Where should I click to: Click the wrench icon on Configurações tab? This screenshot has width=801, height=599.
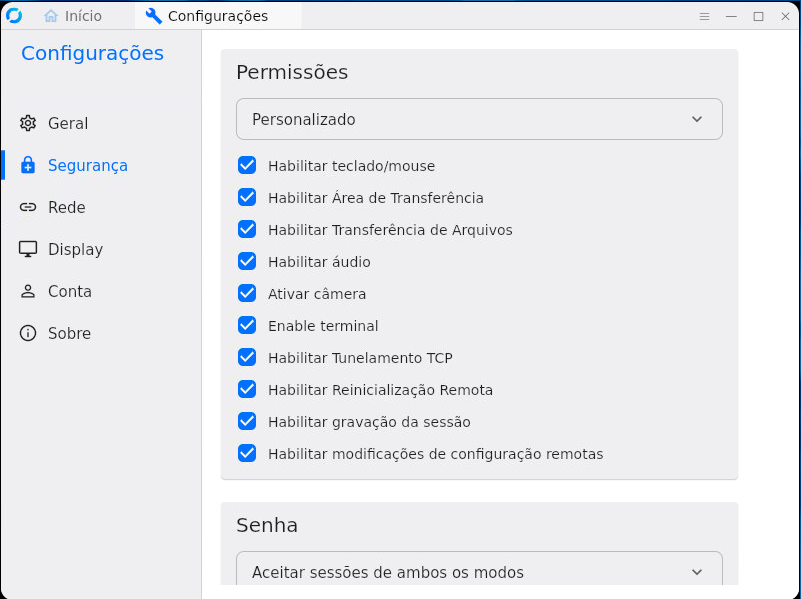point(153,16)
